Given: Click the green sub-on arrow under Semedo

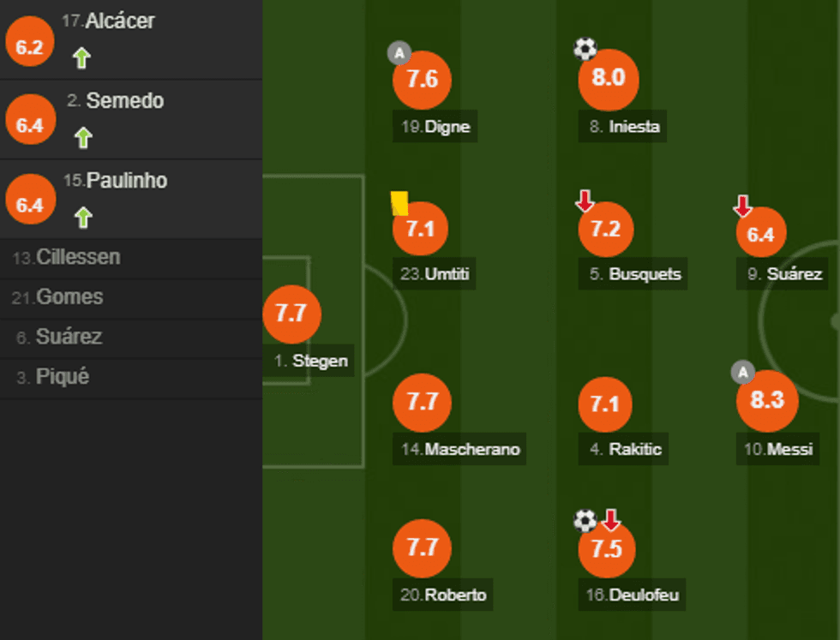Looking at the screenshot, I should [x=82, y=138].
